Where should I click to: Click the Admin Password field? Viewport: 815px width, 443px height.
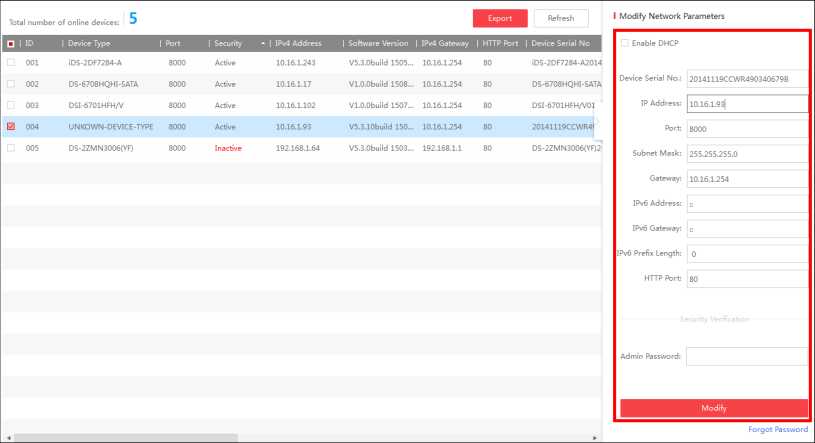[746, 356]
